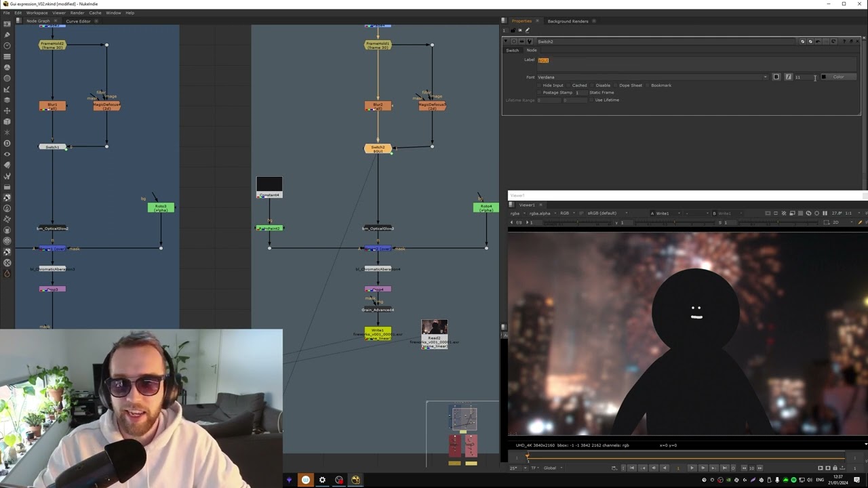Viewport: 868px width, 488px height.
Task: Click the lock properties bin icon
Action: click(x=513, y=30)
